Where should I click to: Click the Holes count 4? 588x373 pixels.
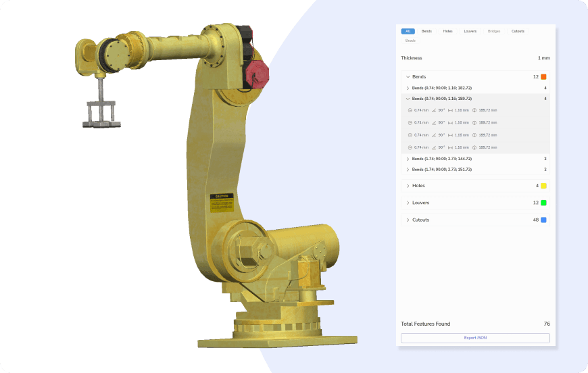pyautogui.click(x=537, y=186)
